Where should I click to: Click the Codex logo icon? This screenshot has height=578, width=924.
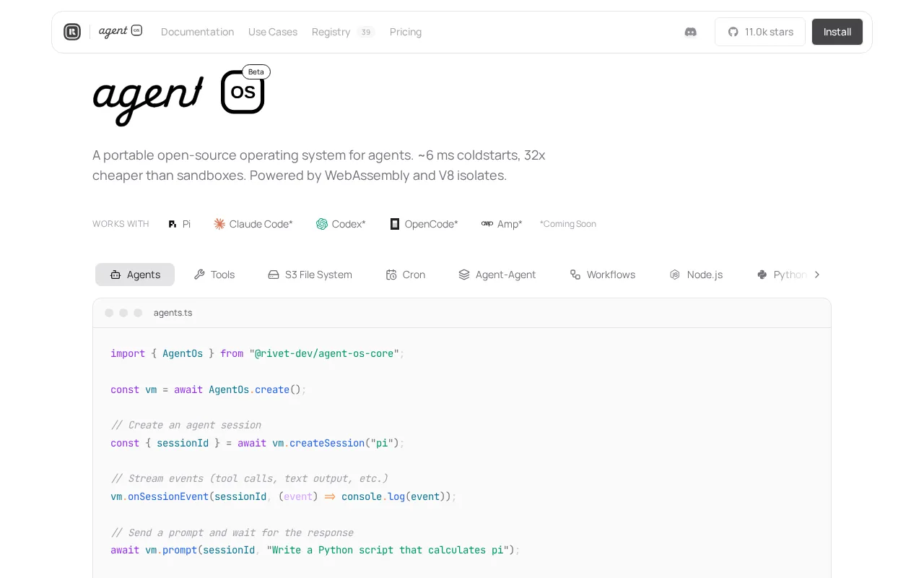click(x=322, y=224)
